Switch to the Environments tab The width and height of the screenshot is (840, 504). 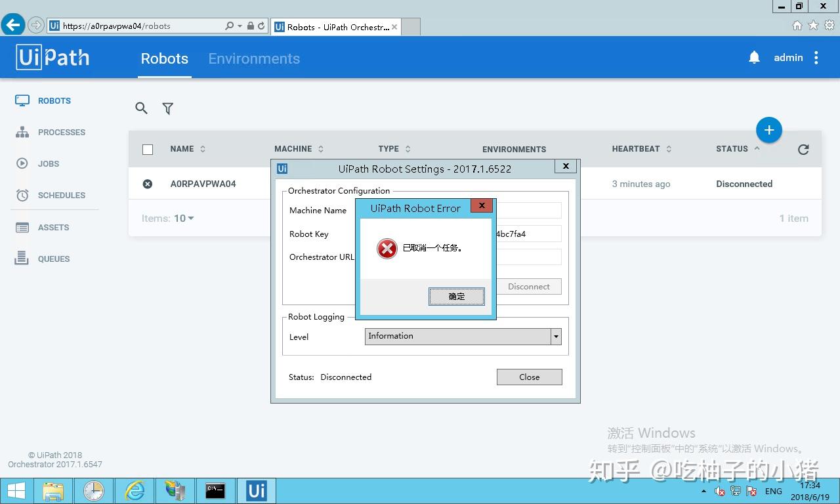[254, 58]
